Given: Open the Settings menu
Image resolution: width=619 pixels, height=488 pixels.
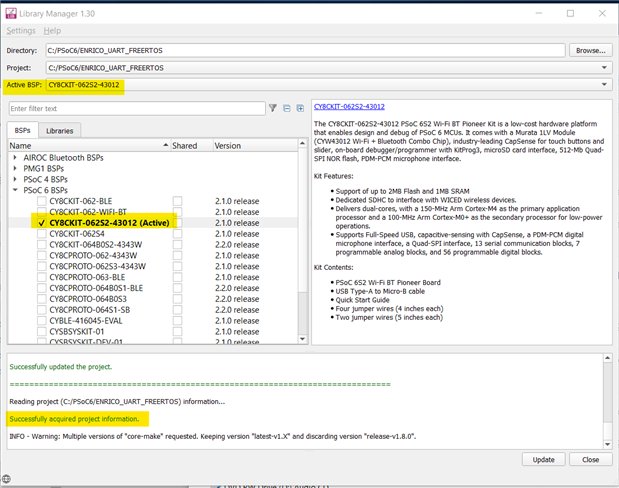Looking at the screenshot, I should (x=21, y=31).
